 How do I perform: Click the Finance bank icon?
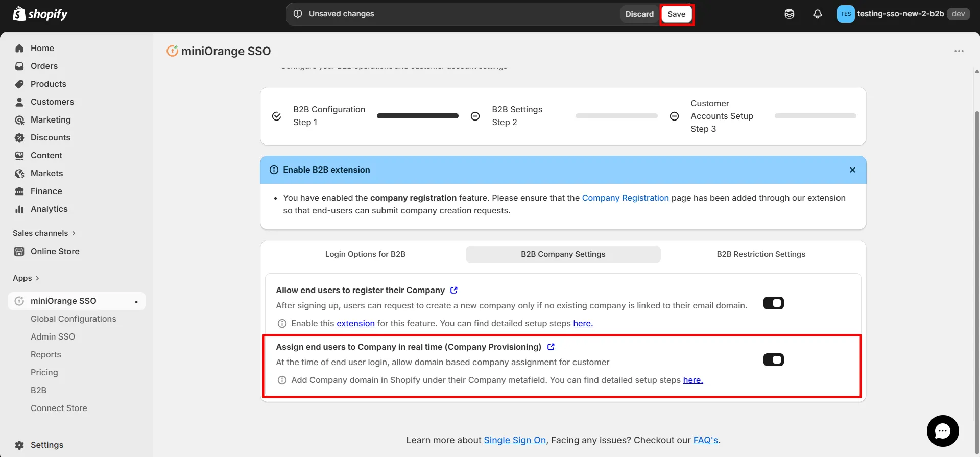tap(19, 191)
